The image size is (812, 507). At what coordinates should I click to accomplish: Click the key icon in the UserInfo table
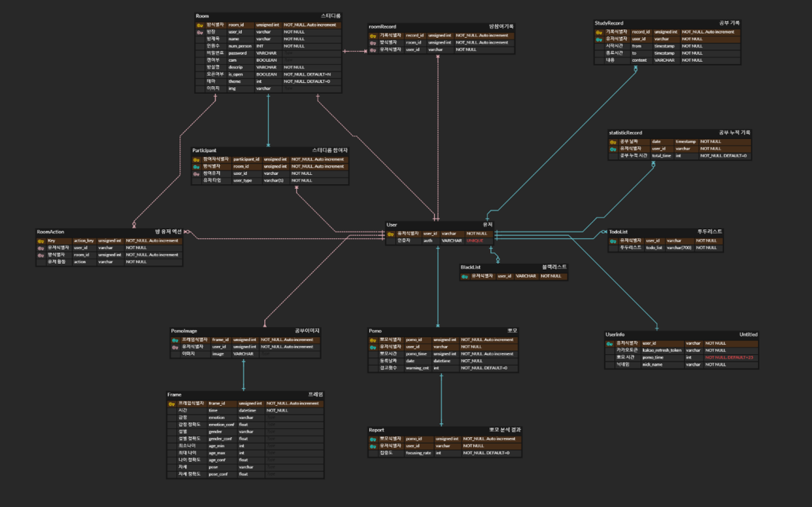(x=609, y=344)
